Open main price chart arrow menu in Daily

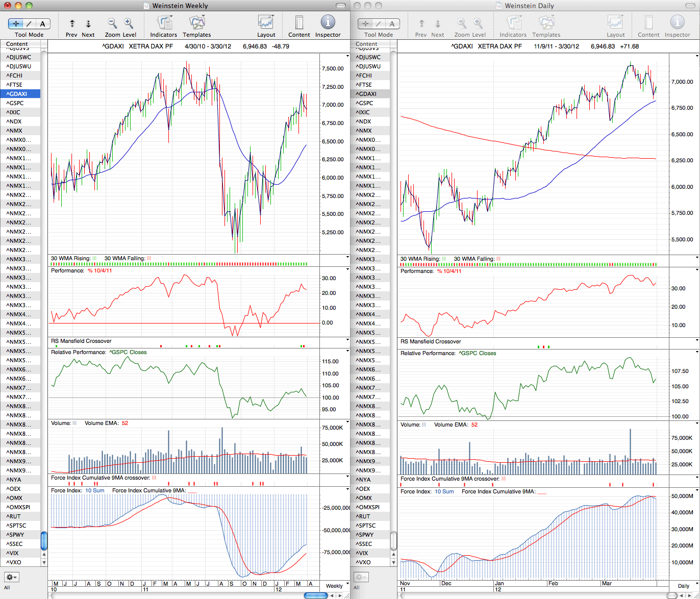click(x=697, y=56)
